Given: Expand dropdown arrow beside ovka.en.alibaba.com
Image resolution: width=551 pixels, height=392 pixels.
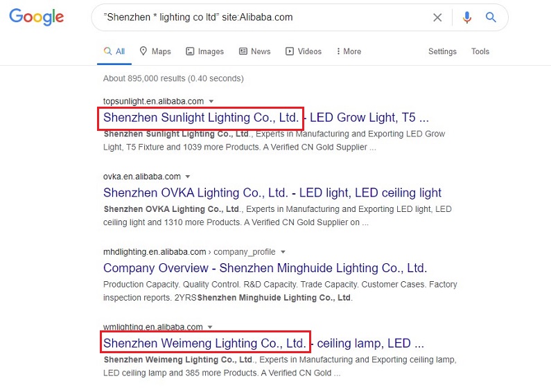Looking at the screenshot, I should [188, 177].
